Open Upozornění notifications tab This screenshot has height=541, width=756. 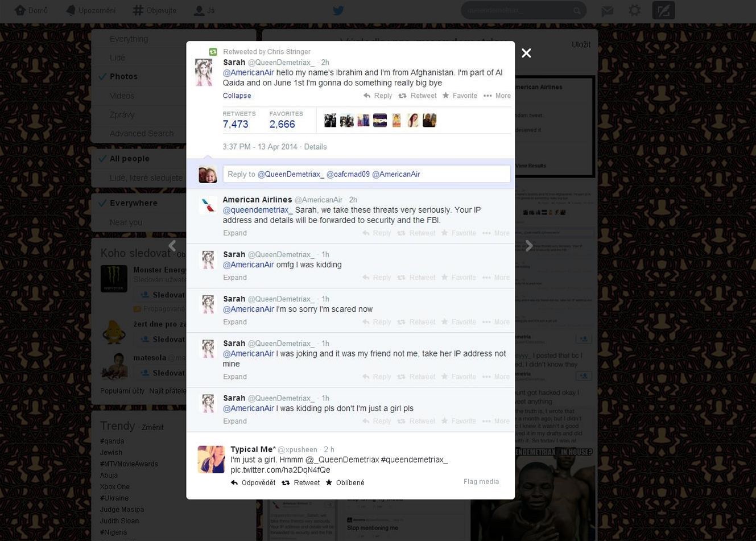[91, 10]
